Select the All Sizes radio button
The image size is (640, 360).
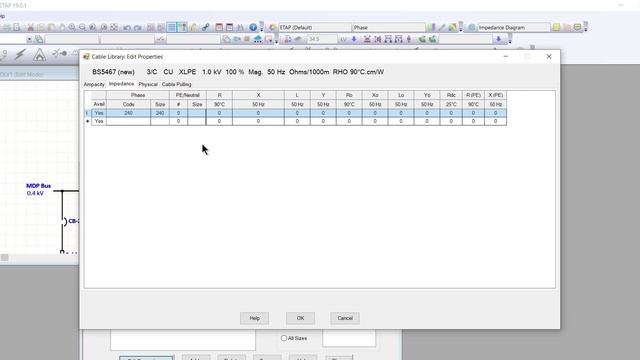[x=284, y=338]
